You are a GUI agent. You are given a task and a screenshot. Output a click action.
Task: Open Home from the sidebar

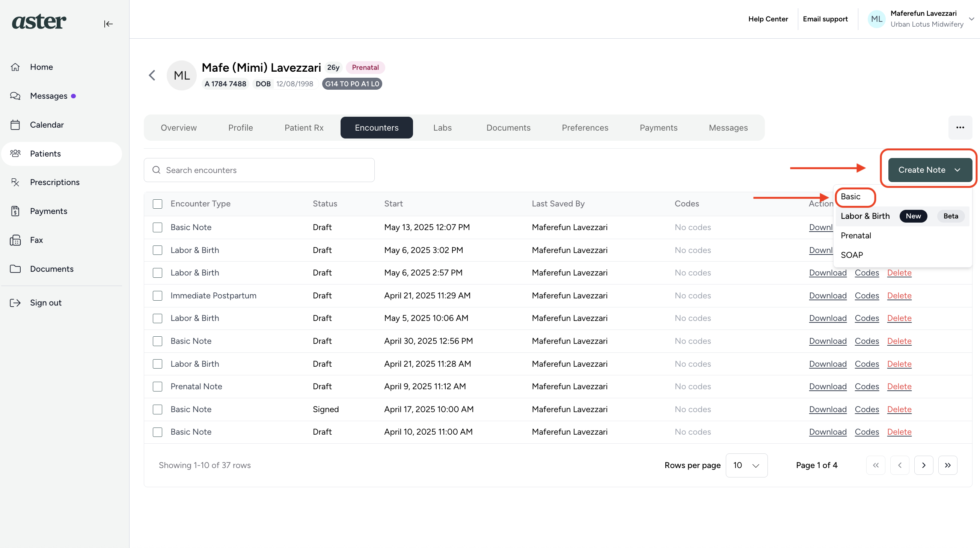click(x=41, y=67)
